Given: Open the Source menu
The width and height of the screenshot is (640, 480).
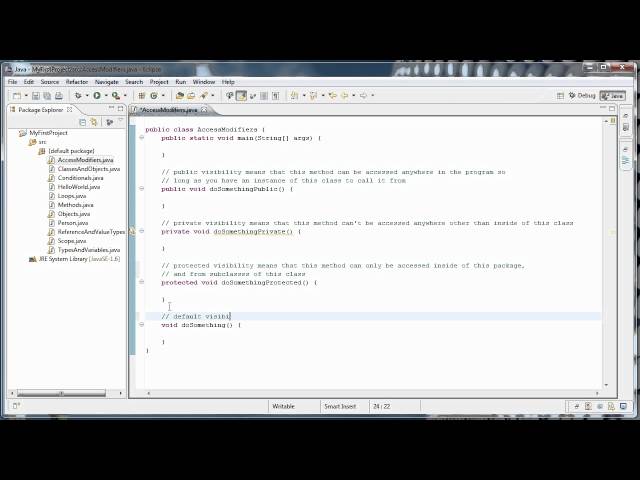Looking at the screenshot, I should pyautogui.click(x=50, y=82).
